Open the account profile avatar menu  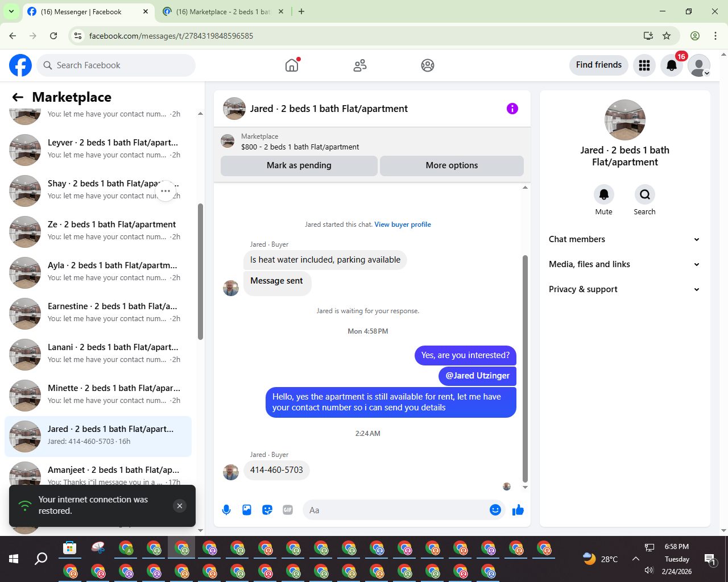coord(699,65)
